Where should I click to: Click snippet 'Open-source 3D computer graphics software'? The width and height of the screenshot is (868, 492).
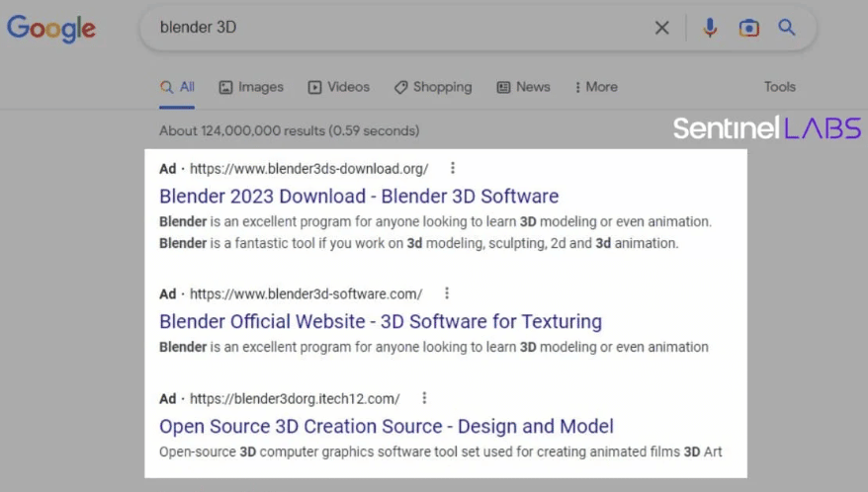[x=441, y=451]
